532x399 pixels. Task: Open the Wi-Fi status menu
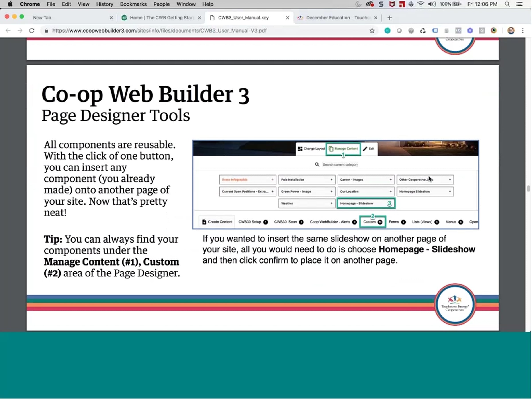tap(421, 4)
